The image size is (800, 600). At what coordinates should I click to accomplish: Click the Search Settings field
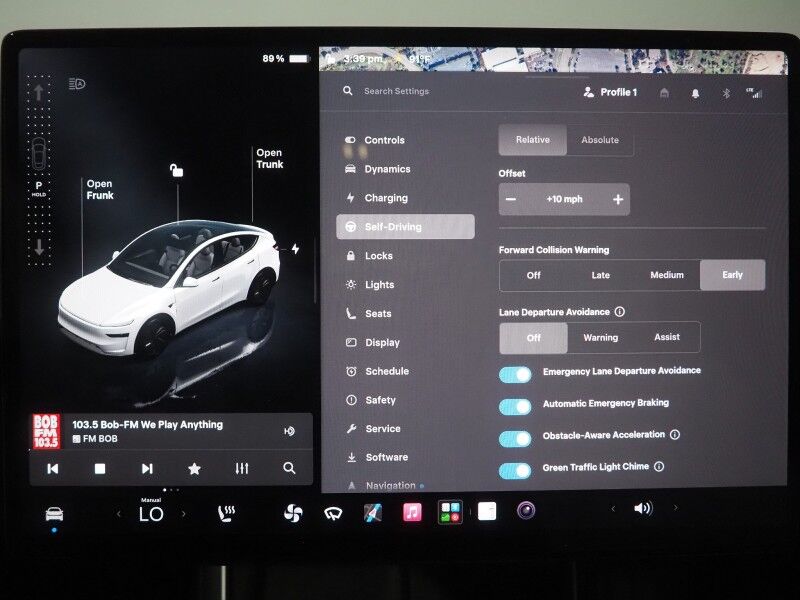[396, 91]
